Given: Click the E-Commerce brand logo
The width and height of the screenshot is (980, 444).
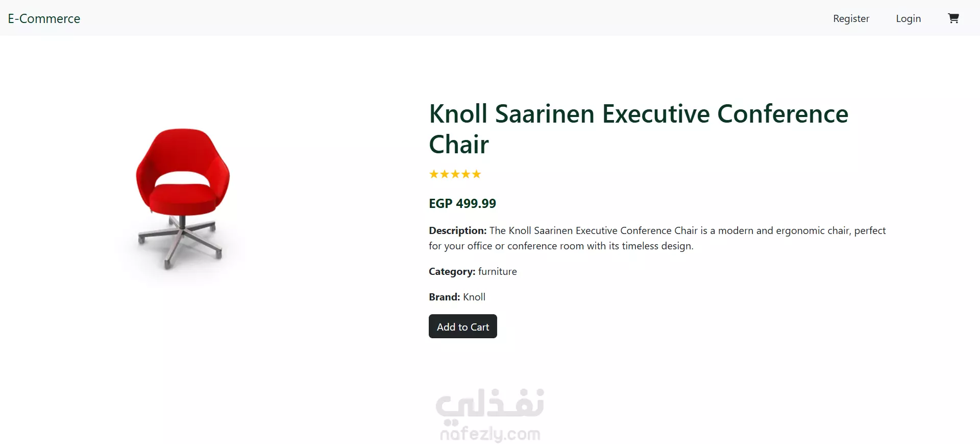Looking at the screenshot, I should (44, 18).
